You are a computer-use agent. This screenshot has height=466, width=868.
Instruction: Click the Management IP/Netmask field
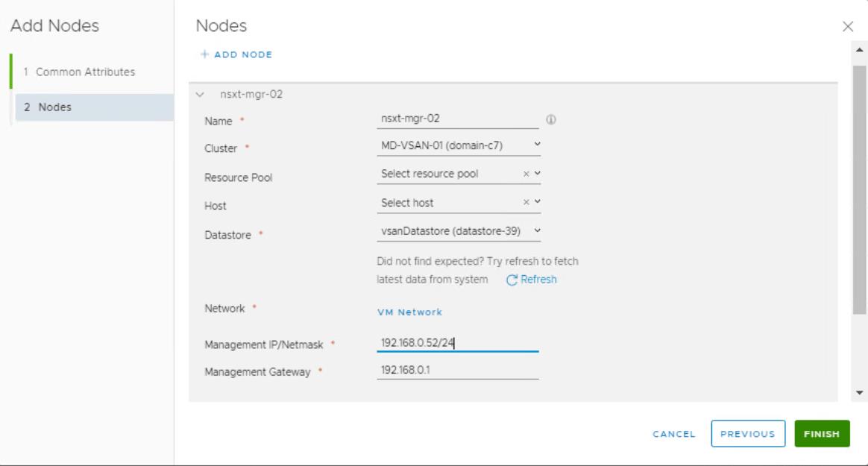click(457, 343)
